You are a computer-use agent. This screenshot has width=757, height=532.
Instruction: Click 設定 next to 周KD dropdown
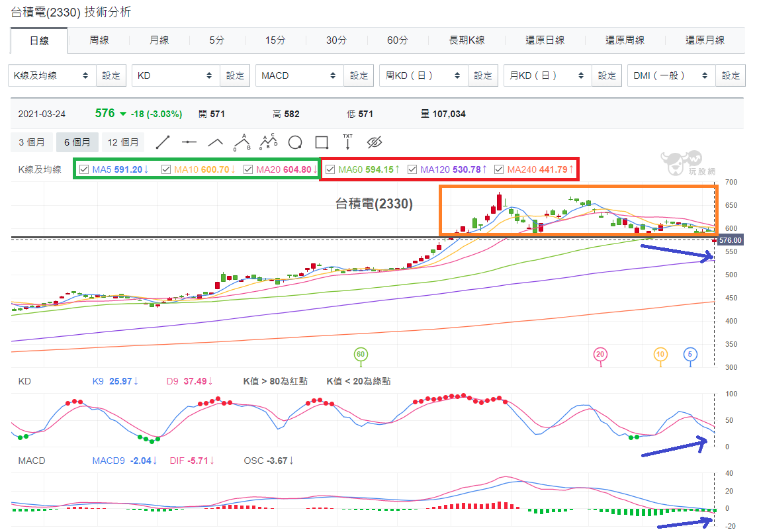click(483, 76)
